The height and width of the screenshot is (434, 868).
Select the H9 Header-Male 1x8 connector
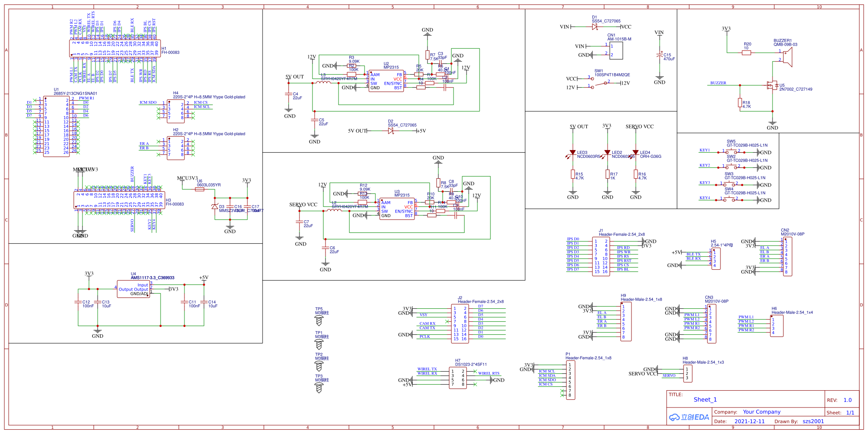point(626,321)
